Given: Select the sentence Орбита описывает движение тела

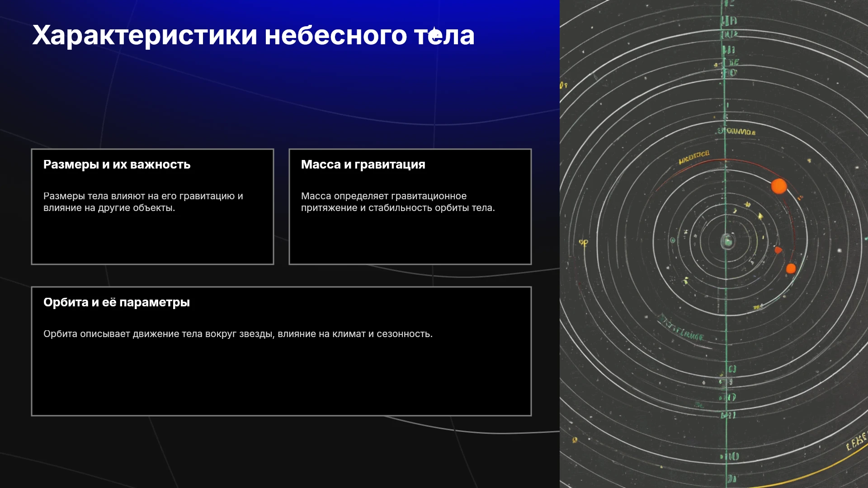Looking at the screenshot, I should click(238, 334).
